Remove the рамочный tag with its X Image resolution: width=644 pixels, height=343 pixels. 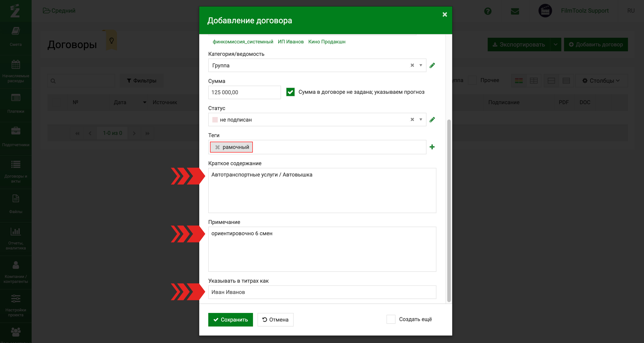point(218,147)
